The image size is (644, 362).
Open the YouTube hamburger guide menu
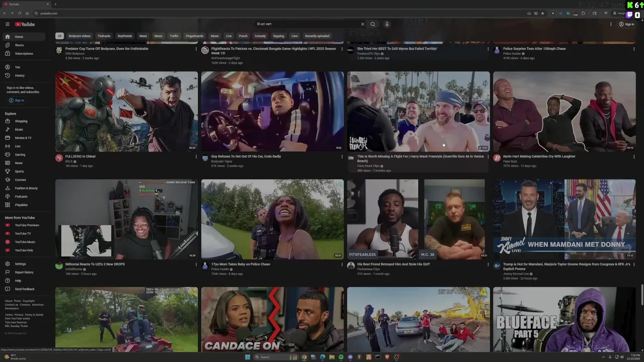click(x=8, y=24)
